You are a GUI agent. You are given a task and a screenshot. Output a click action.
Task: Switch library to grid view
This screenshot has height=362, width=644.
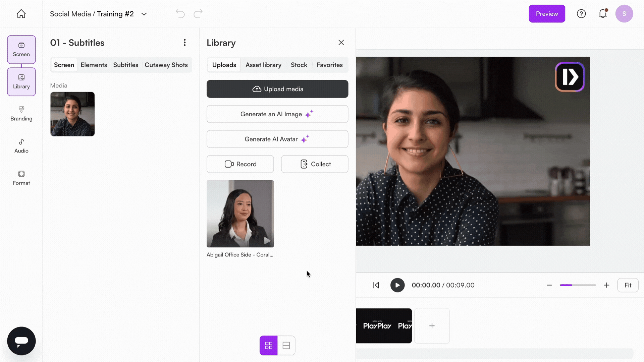point(268,345)
